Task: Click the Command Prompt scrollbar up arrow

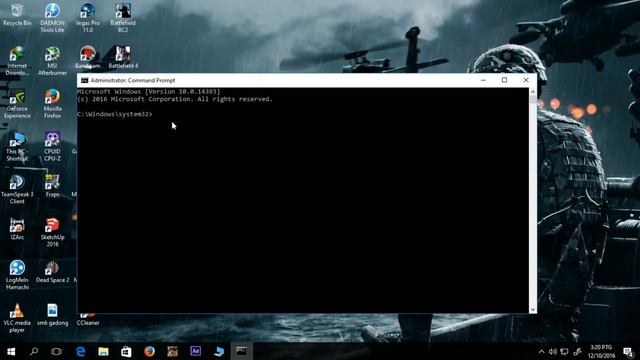Action: point(533,92)
